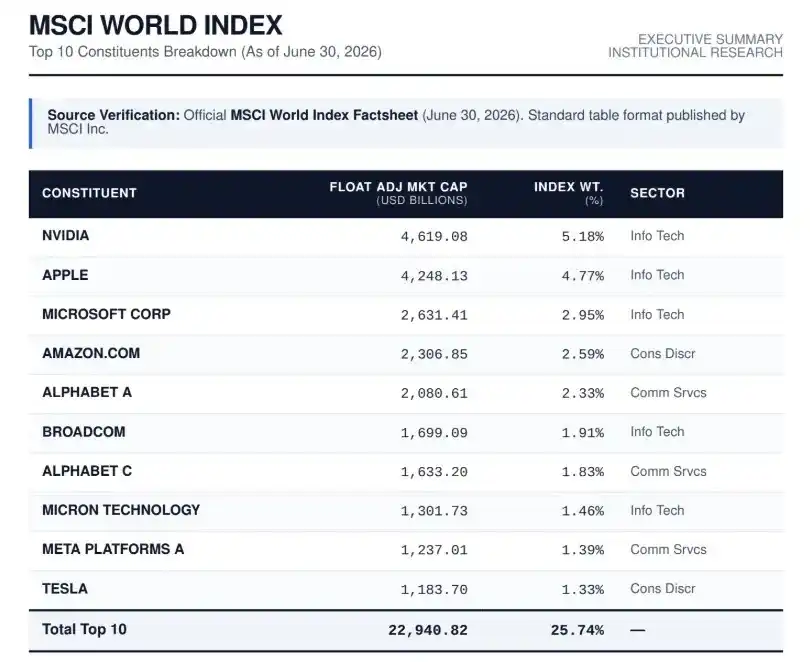Click MSCI World Index Factsheet source text
The width and height of the screenshot is (810, 662).
point(324,115)
